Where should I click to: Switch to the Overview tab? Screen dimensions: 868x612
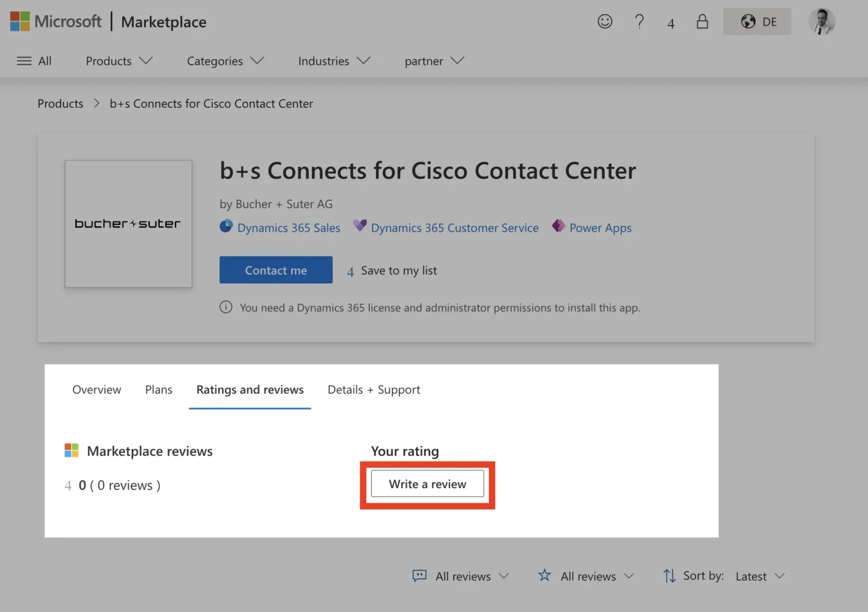tap(97, 390)
